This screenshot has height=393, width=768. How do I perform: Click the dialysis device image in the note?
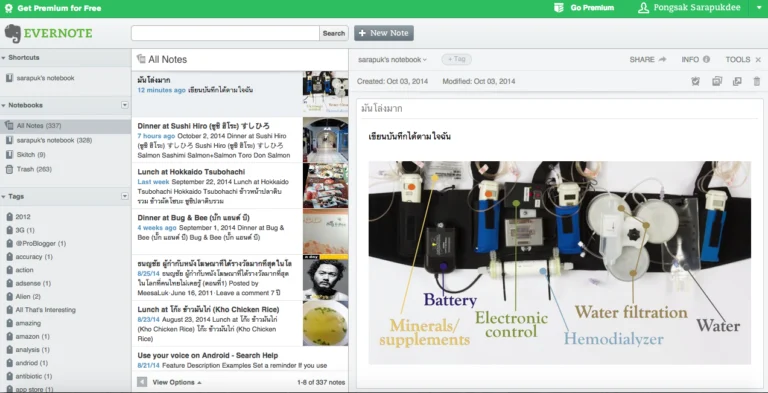coord(559,263)
